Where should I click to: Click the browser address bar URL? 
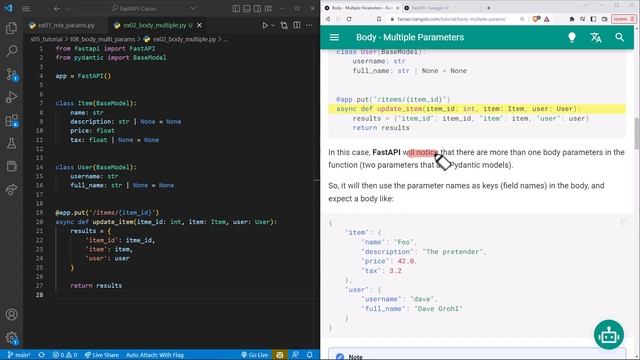(451, 19)
